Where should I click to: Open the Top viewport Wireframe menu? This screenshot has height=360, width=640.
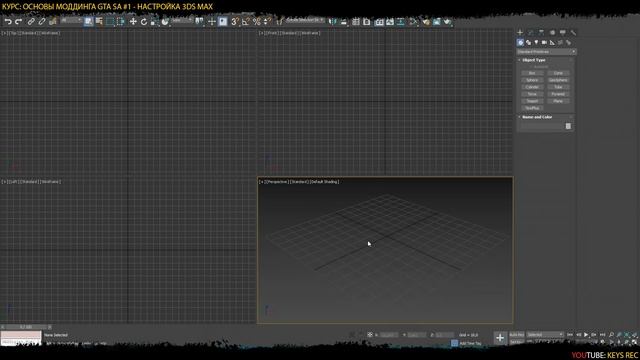[x=50, y=33]
